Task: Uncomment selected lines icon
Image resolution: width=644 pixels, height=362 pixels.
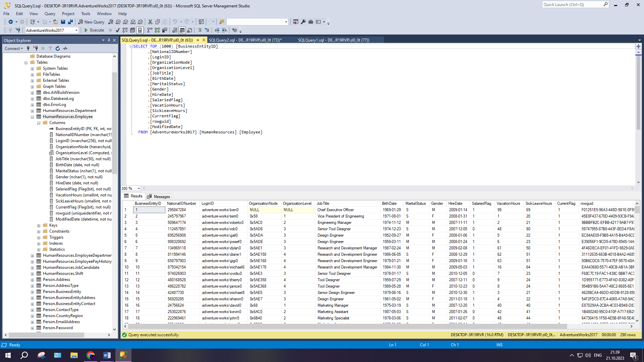Action: click(x=207, y=30)
